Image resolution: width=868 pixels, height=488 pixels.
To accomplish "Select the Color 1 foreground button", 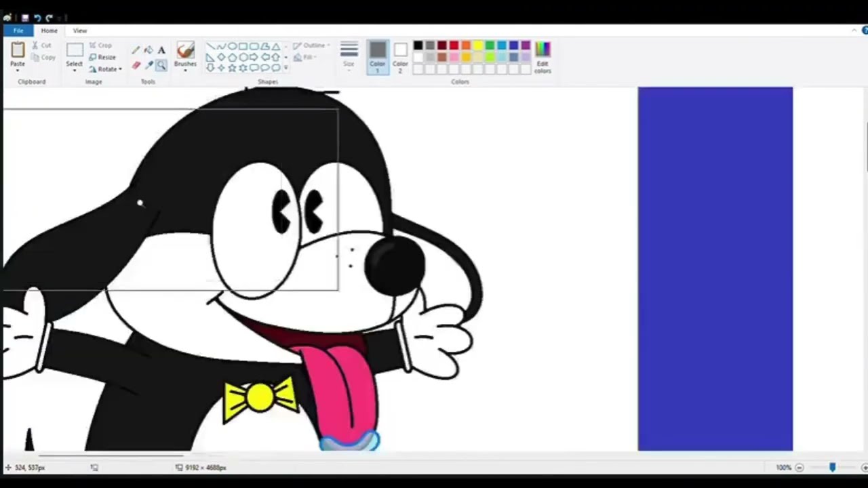I will 378,57.
